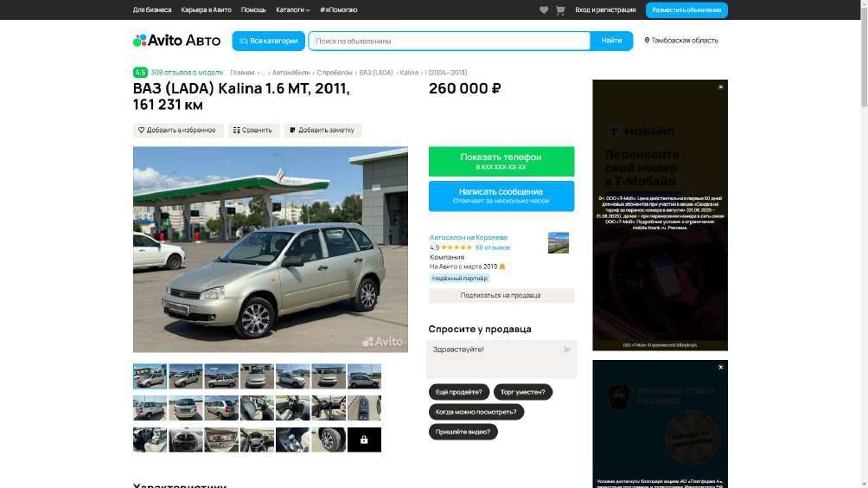
Task: Select quick reply Пришлёте видео?
Action: [463, 432]
